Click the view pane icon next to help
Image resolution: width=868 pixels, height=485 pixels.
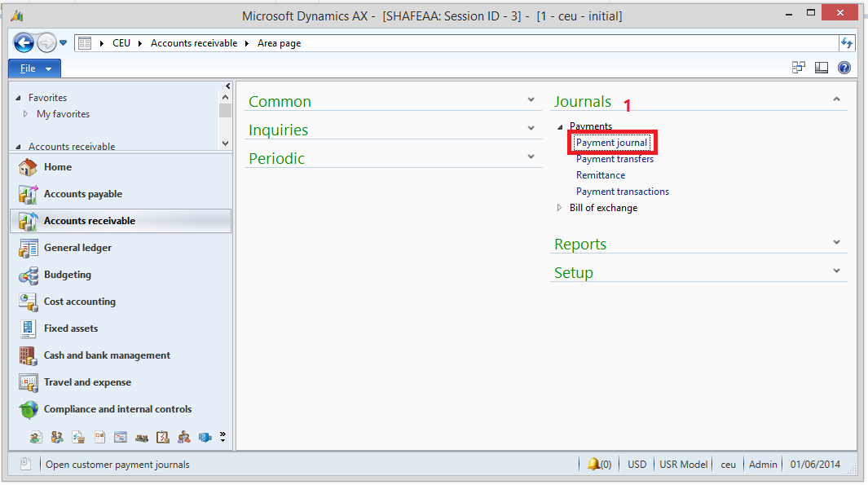pyautogui.click(x=822, y=68)
